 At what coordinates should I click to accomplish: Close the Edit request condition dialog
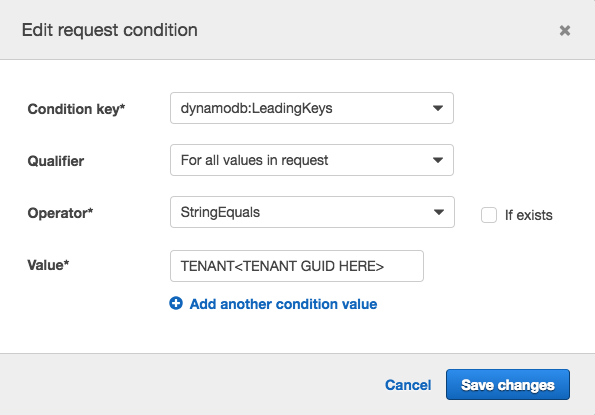(565, 30)
